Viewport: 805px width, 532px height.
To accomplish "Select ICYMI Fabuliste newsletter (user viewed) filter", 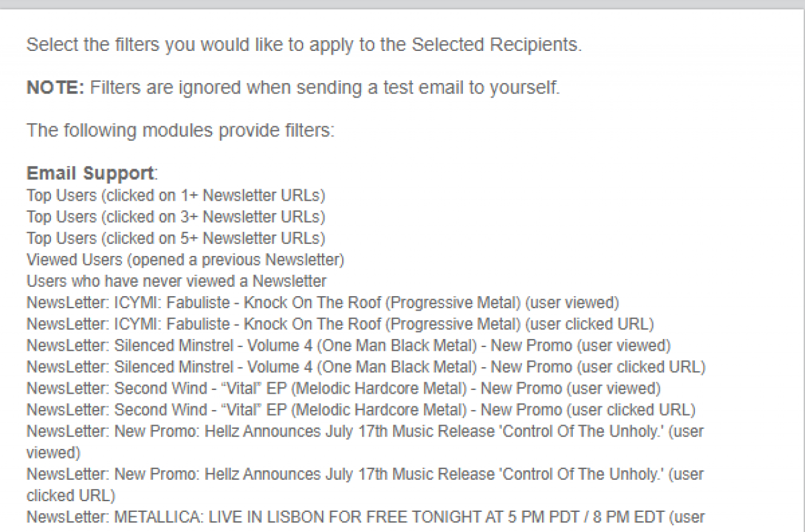I will tap(322, 302).
